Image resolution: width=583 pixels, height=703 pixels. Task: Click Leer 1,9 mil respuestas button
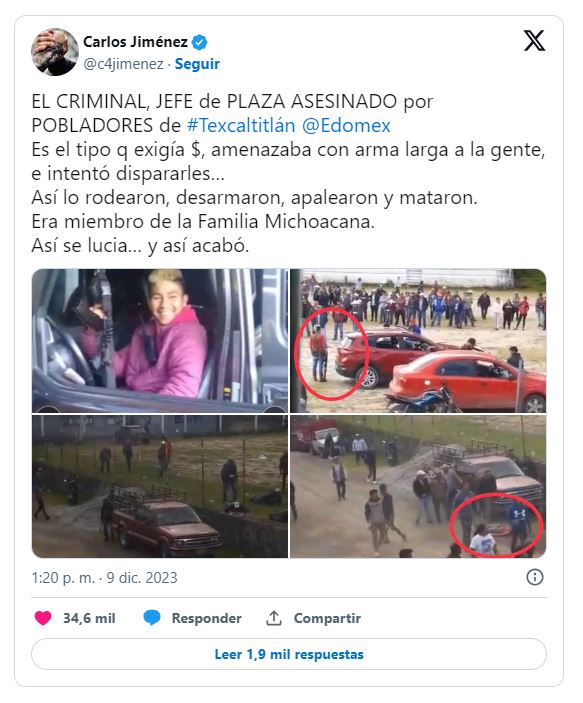(x=289, y=654)
